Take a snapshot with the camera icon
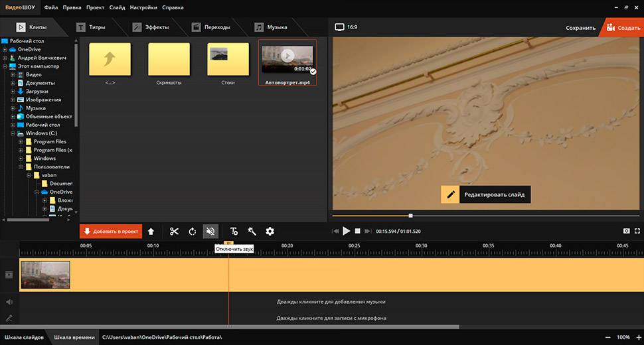This screenshot has width=644, height=345. pyautogui.click(x=626, y=231)
